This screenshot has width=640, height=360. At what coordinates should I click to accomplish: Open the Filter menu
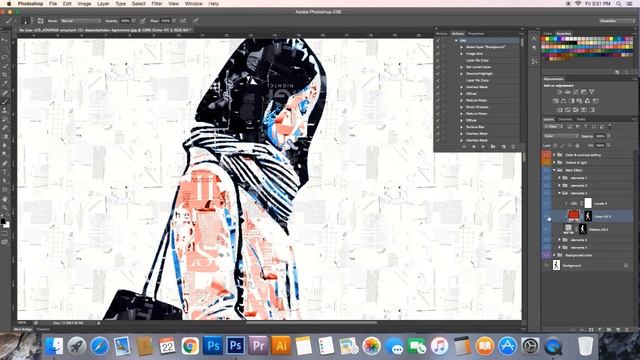click(157, 4)
